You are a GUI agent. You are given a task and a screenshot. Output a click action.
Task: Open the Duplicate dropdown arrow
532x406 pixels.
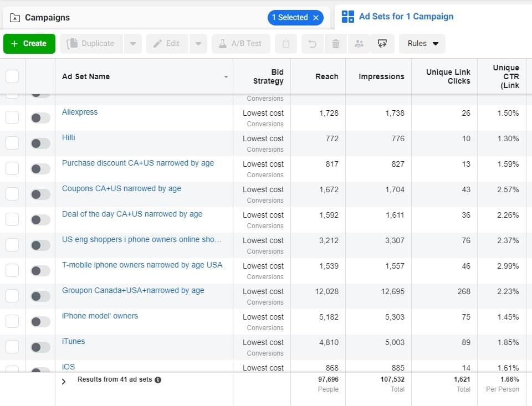click(133, 43)
